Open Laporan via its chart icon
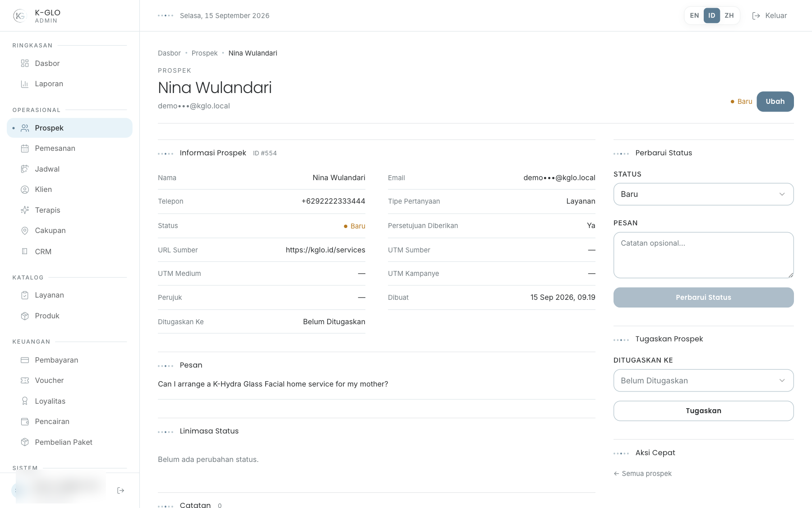This screenshot has height=508, width=812. tap(25, 84)
